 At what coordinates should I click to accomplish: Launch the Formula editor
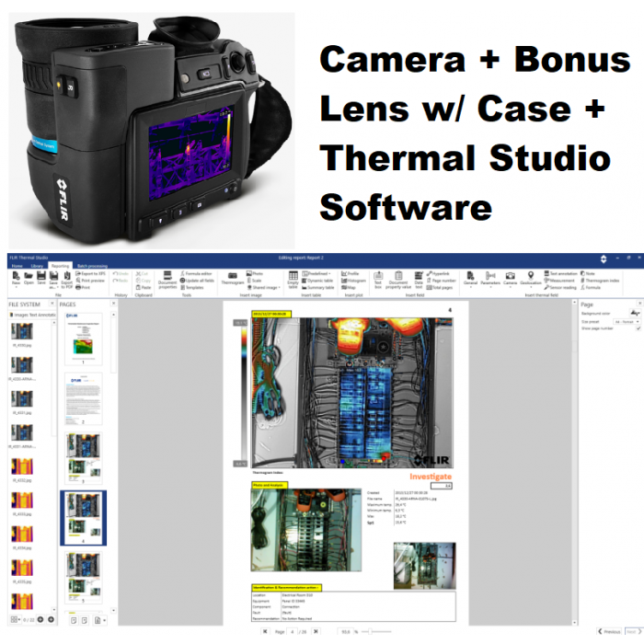click(196, 273)
